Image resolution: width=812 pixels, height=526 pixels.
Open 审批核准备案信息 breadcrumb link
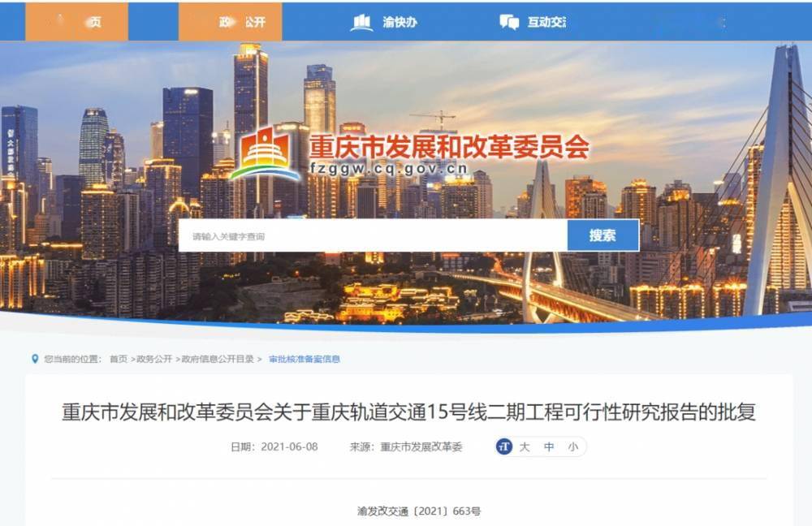(x=304, y=359)
